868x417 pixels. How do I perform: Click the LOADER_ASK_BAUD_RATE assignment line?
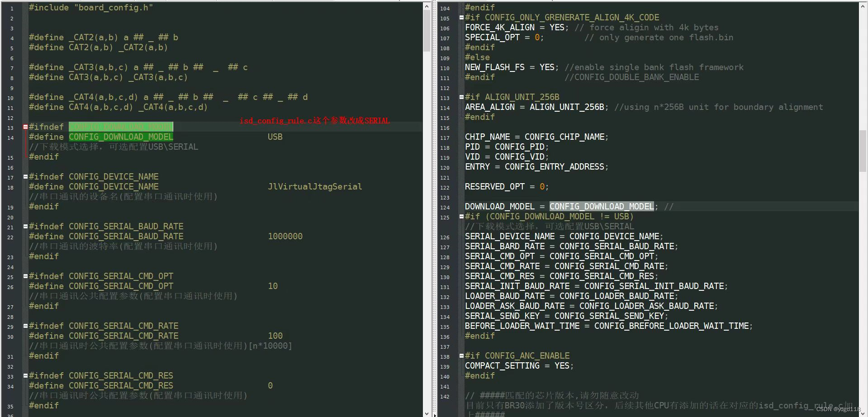(592, 306)
